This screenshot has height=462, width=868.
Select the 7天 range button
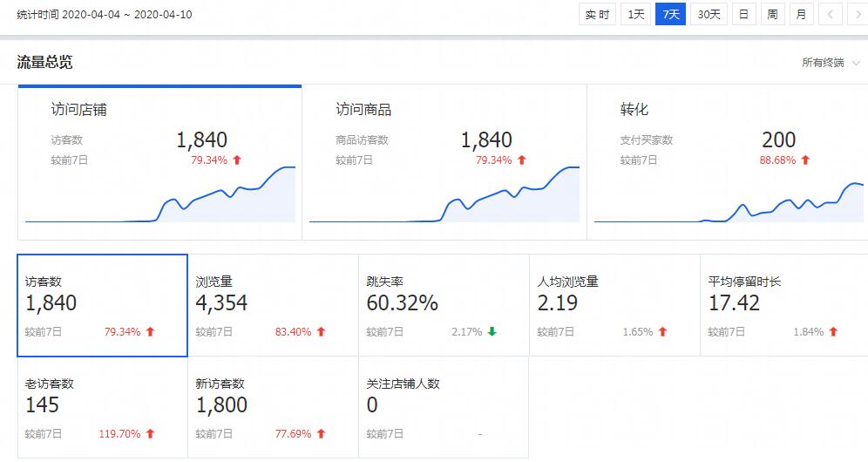(x=670, y=15)
